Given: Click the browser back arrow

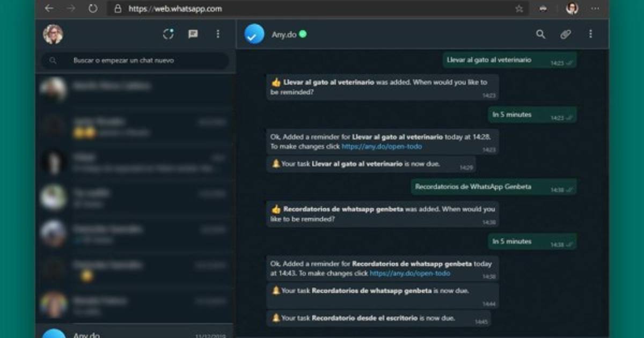Looking at the screenshot, I should (49, 9).
